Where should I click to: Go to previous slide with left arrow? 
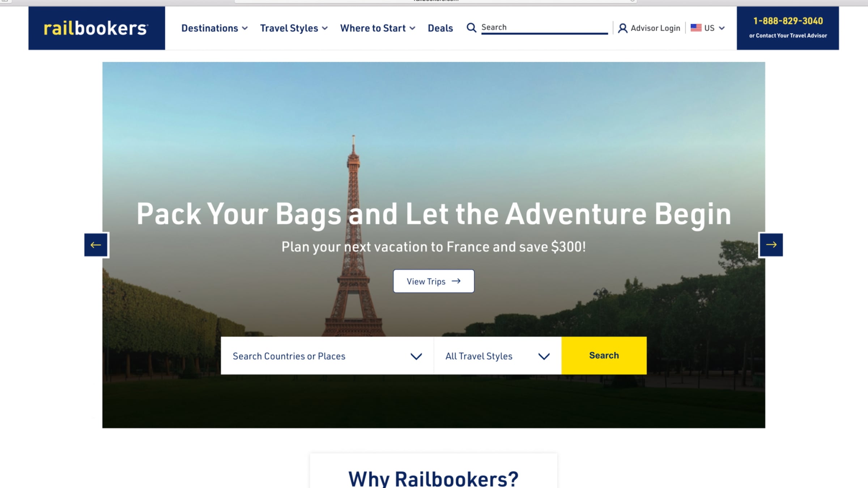96,245
